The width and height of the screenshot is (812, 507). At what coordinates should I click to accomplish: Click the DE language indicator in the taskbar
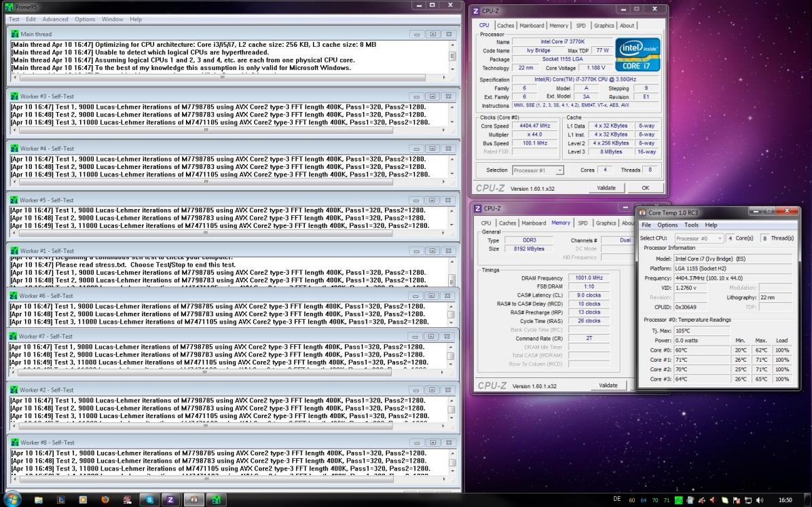[616, 500]
